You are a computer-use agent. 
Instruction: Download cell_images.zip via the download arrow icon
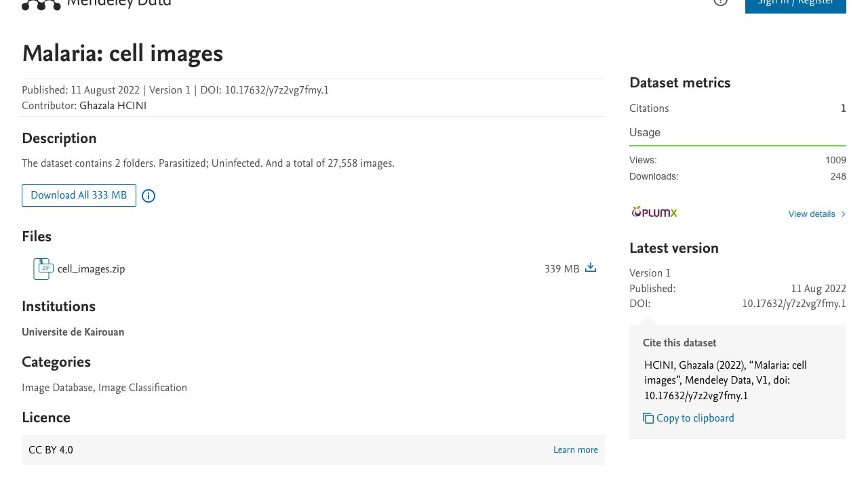(591, 268)
